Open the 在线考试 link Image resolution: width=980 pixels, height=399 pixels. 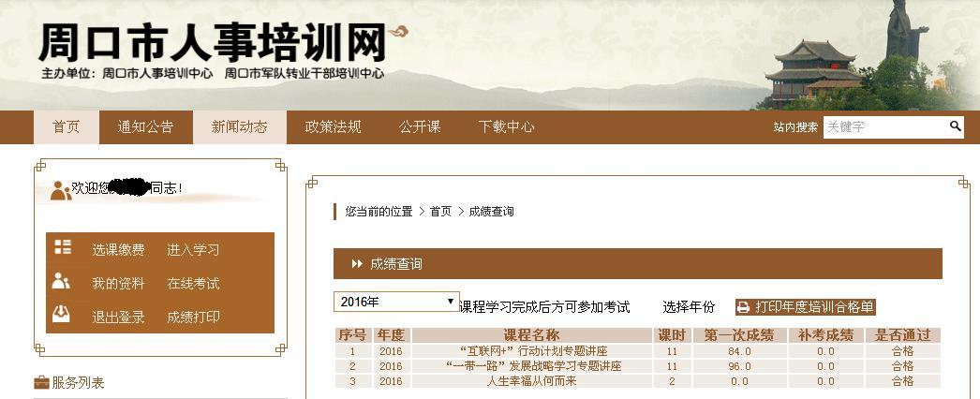pos(193,284)
